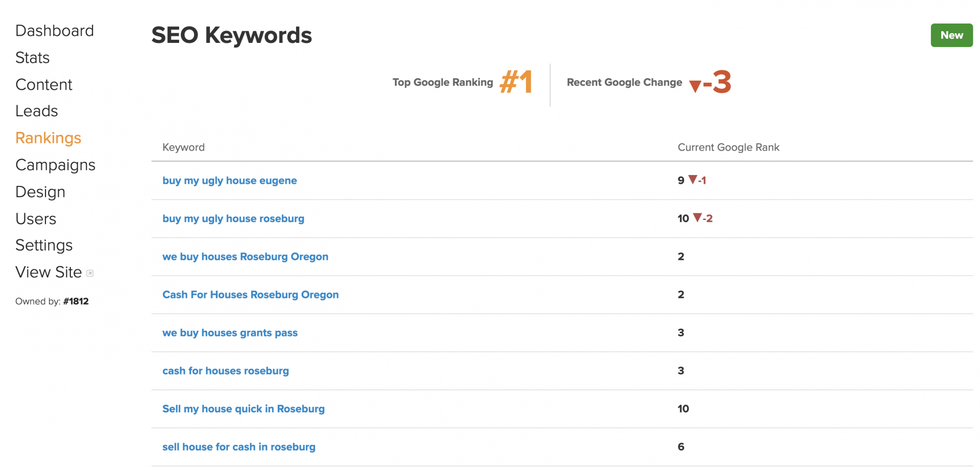Open the Users section

36,218
